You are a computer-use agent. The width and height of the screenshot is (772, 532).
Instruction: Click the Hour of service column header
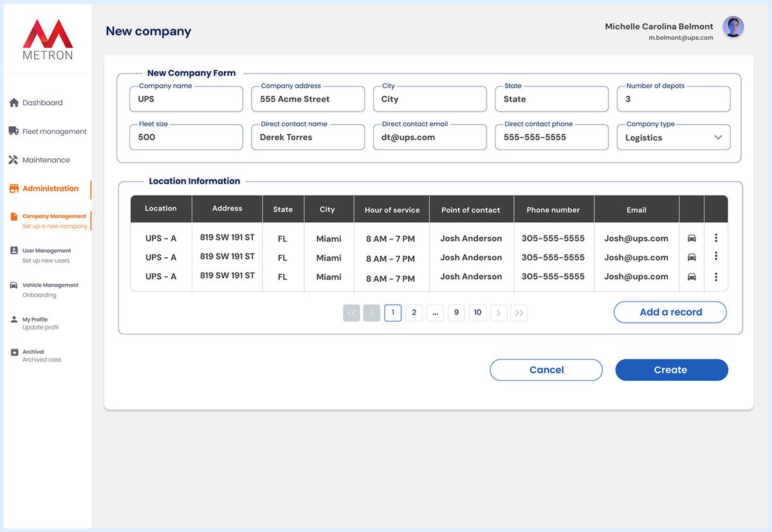coord(392,210)
